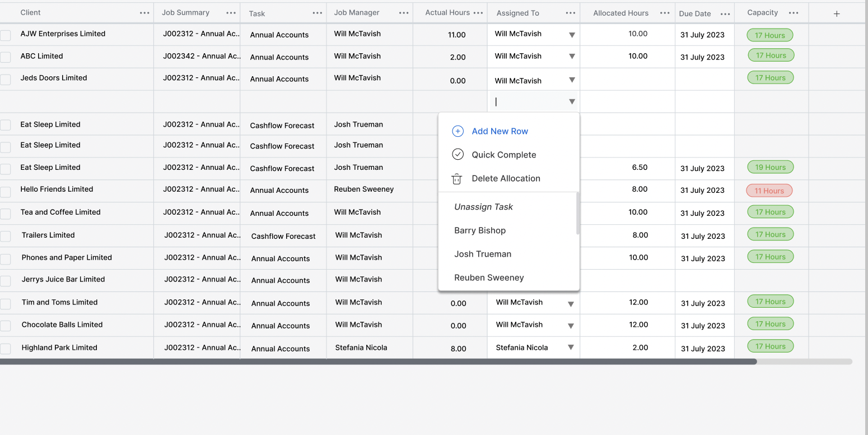Tick checkbox for ABC Limited
This screenshot has height=435, width=868.
5,57
